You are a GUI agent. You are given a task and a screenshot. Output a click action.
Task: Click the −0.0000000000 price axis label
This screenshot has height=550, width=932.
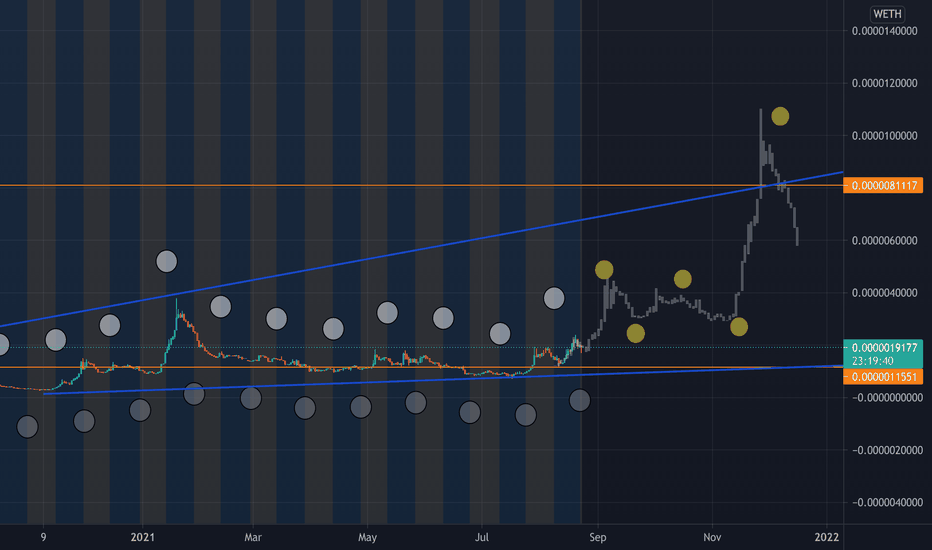887,398
